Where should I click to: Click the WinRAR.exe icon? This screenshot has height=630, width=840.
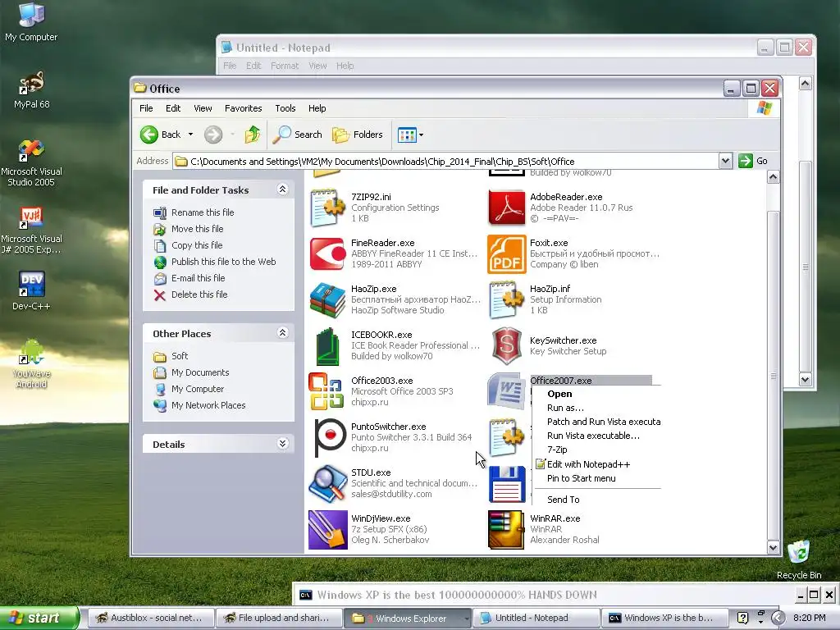(x=506, y=530)
